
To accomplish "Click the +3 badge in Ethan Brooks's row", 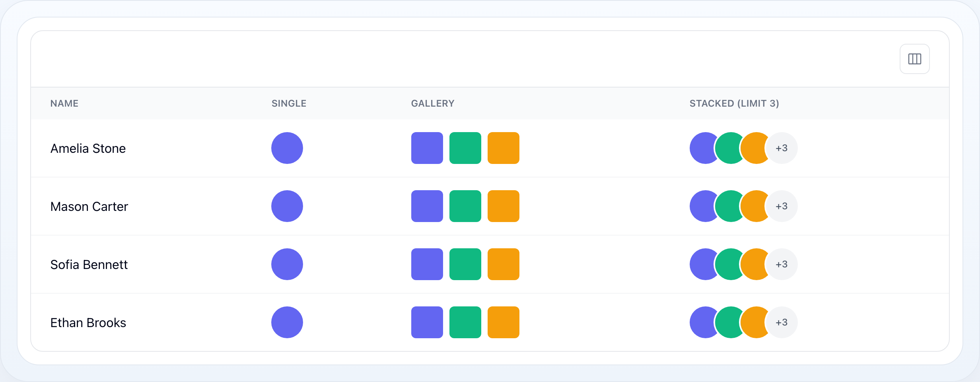I will tap(782, 322).
